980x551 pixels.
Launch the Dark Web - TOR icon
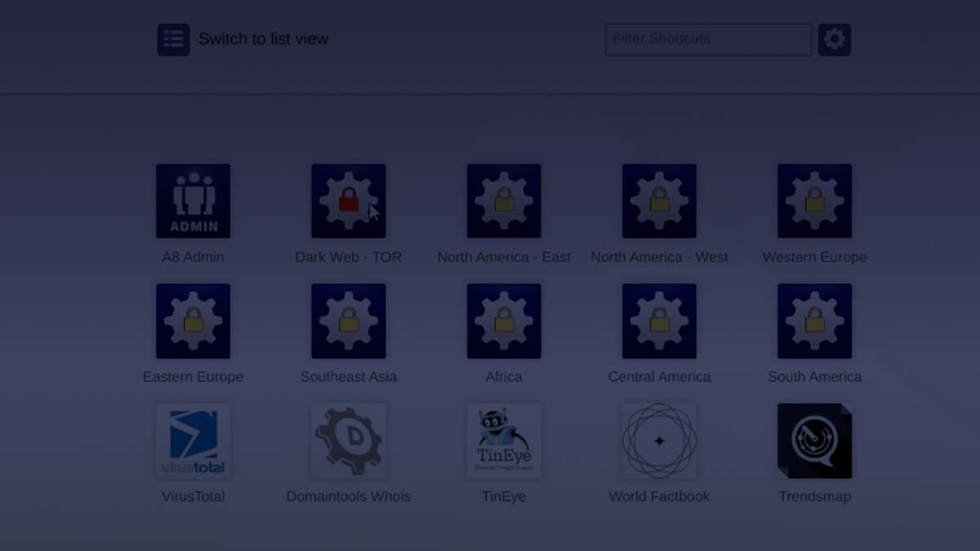[349, 201]
